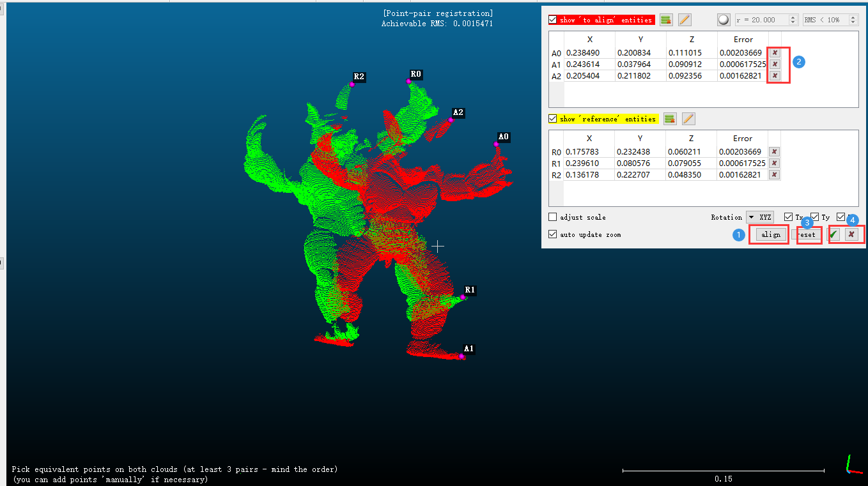Remove last point from 'to align' list

[x=666, y=20]
